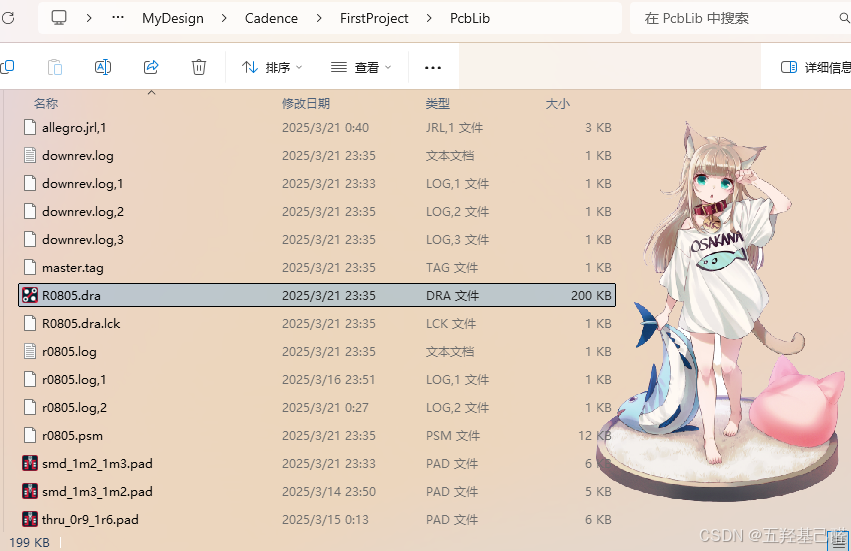Click the 200 KB size cell

[591, 296]
